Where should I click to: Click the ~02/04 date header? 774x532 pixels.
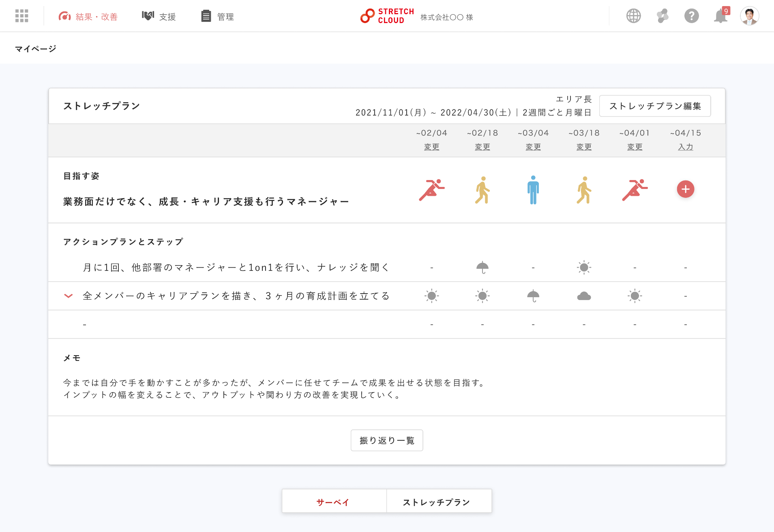point(431,133)
